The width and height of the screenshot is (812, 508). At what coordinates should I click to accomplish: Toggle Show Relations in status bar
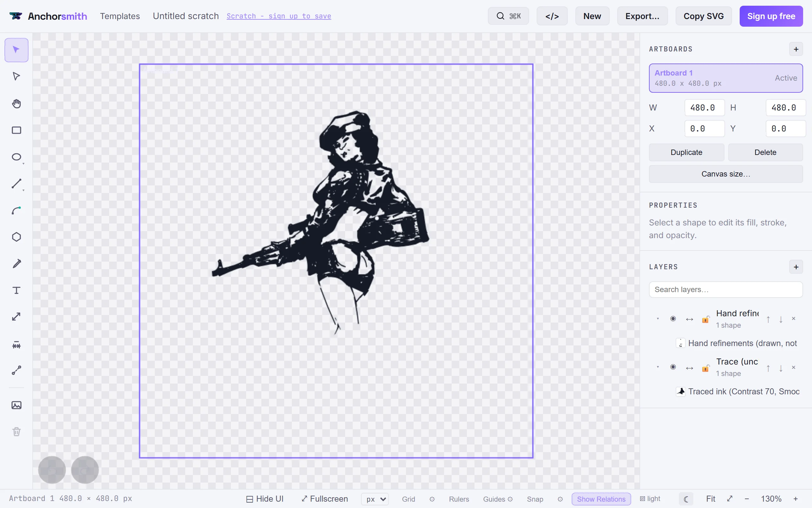click(x=601, y=499)
